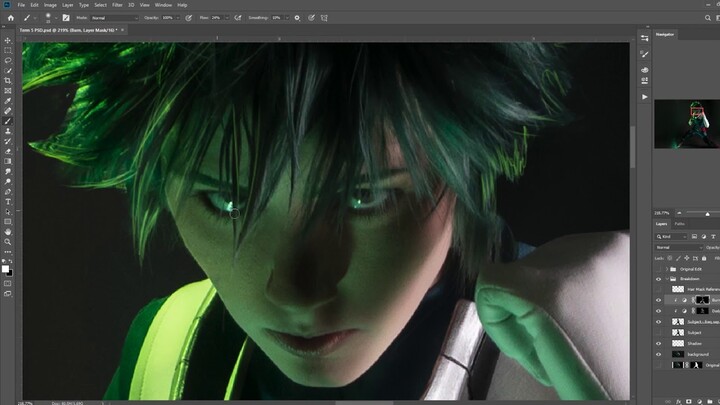
Task: Open the Window menu
Action: coord(163,5)
